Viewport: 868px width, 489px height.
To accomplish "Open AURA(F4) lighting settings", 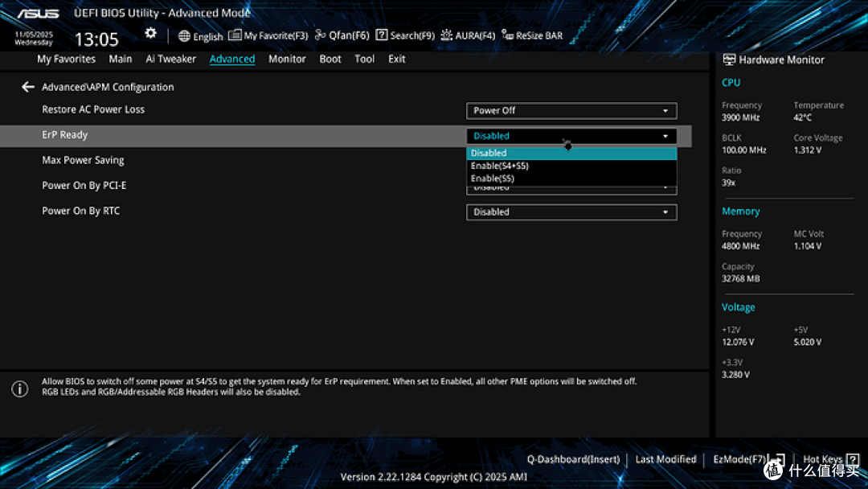I will click(x=468, y=35).
